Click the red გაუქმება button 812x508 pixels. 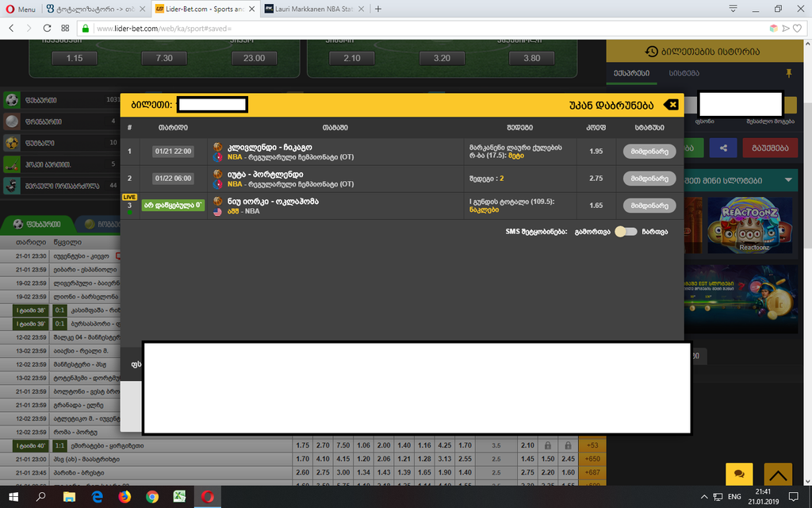770,148
